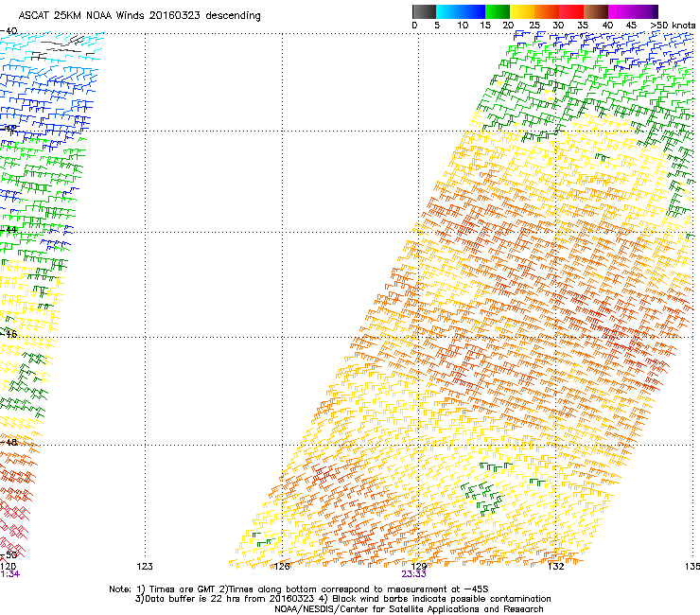
Task: Click latitude label '-48' on left axis
Action: pos(9,442)
